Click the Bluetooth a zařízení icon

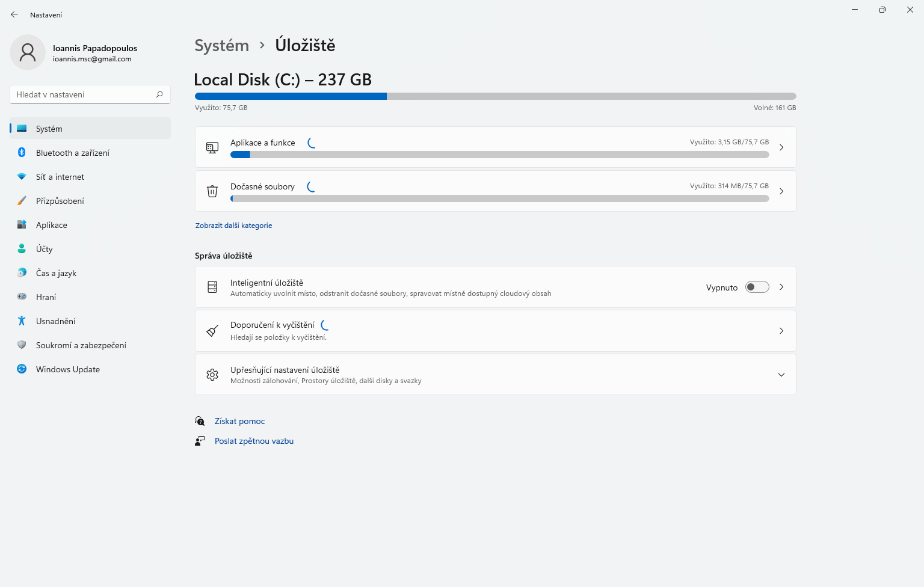pos(22,153)
